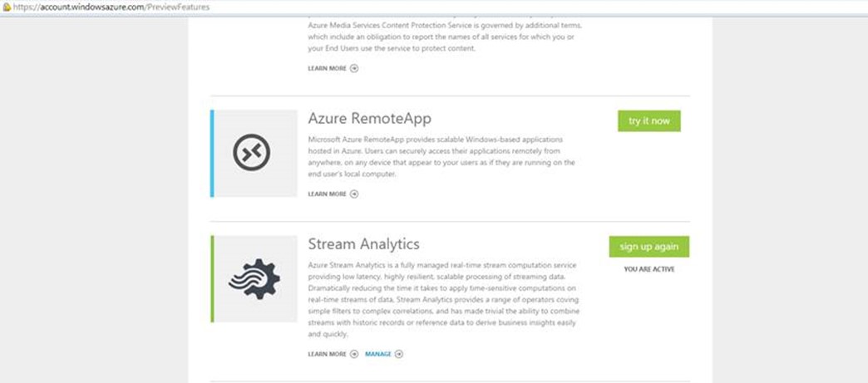Open Learn More under Azure RemoteApp
Viewport: 868px width, 383px height.
tap(327, 194)
